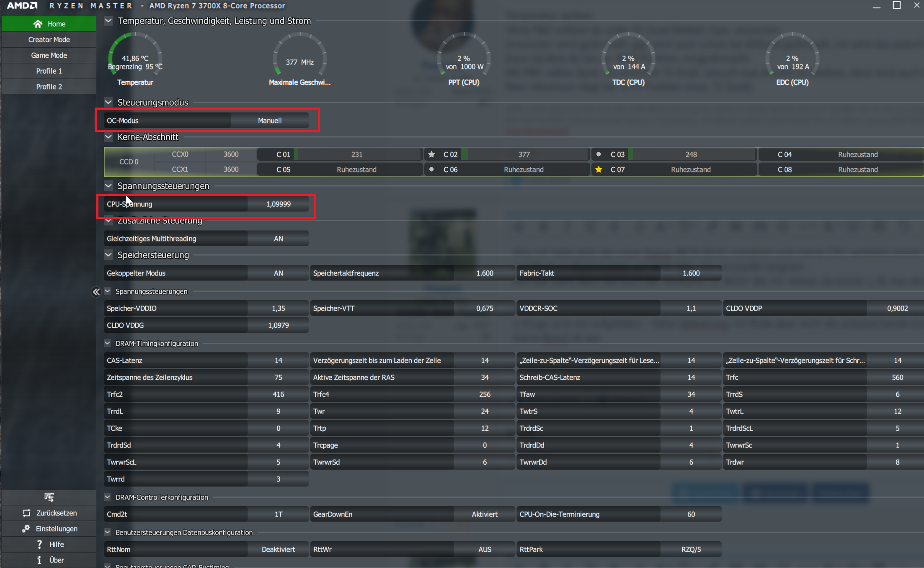
Task: Click the CPU-Spannung value 1,09999
Action: [278, 204]
